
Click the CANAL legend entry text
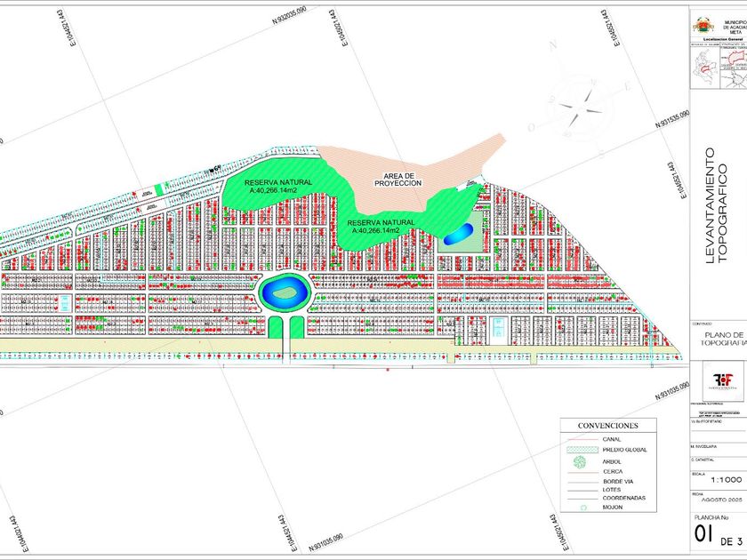coord(612,439)
